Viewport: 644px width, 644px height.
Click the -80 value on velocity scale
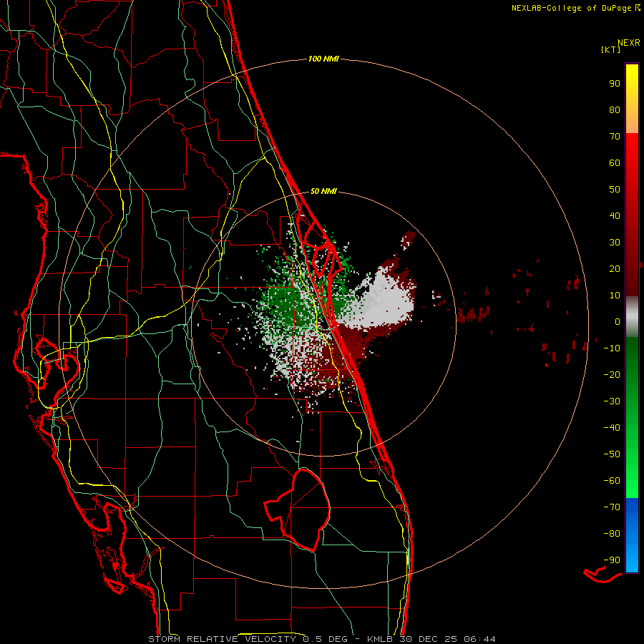(x=612, y=534)
